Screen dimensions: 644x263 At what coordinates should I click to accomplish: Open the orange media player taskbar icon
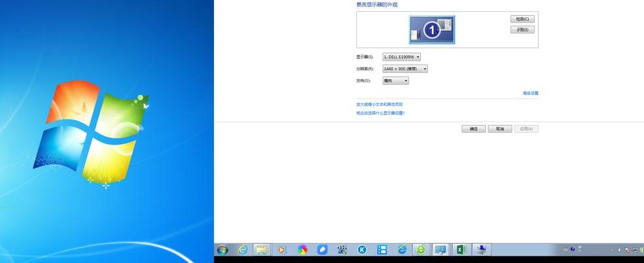[x=282, y=249]
